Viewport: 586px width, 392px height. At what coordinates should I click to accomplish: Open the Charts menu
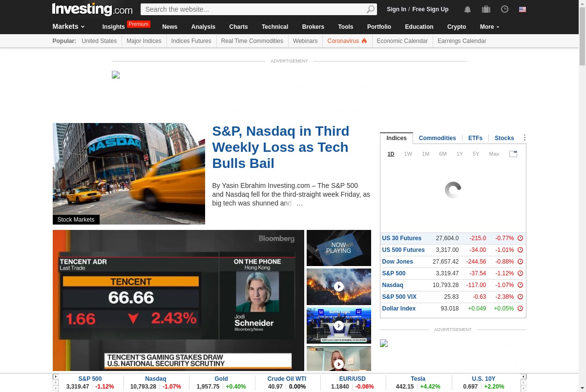click(238, 27)
